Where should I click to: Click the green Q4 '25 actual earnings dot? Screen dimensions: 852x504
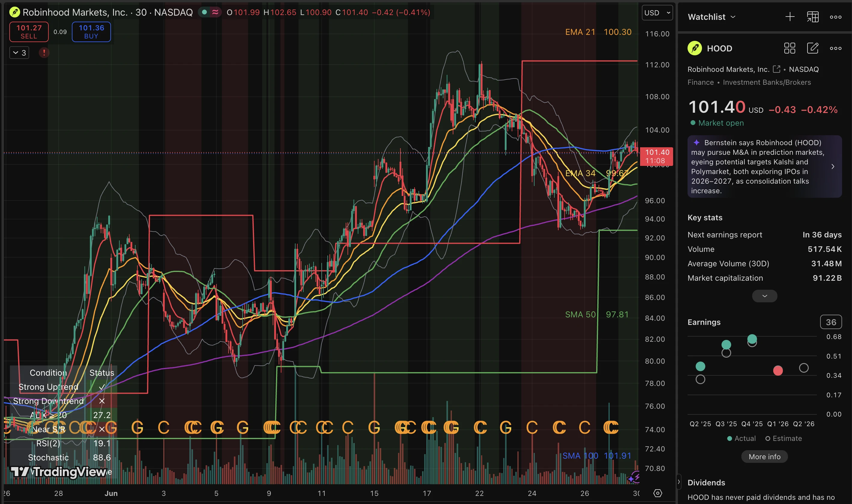(x=752, y=339)
